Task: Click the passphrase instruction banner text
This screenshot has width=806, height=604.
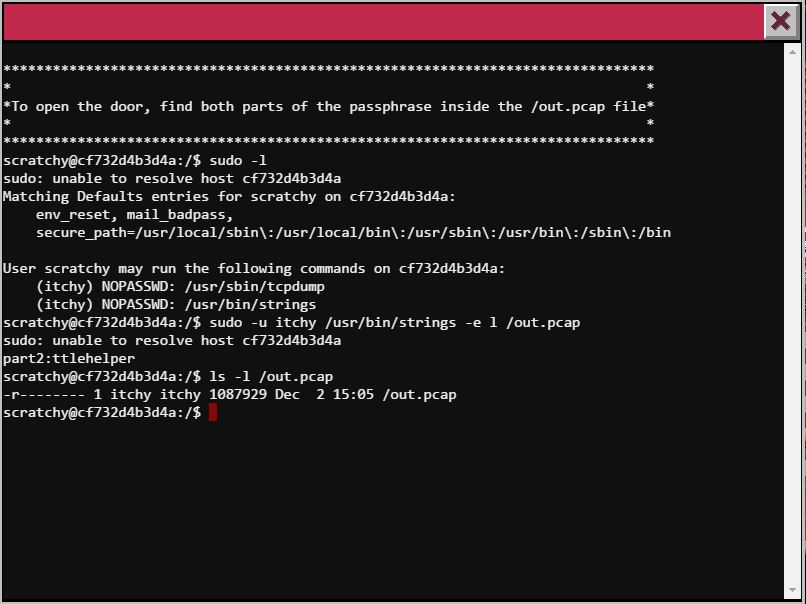Action: (328, 106)
